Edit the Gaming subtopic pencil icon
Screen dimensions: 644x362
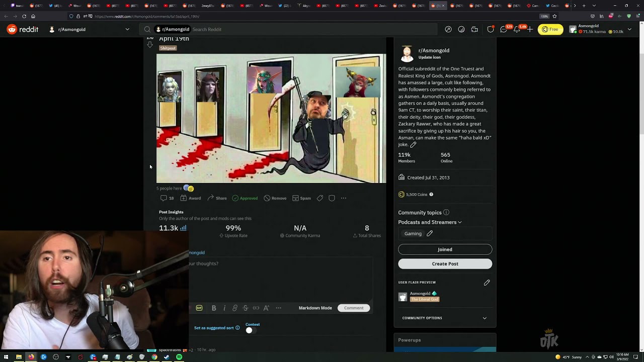click(430, 233)
